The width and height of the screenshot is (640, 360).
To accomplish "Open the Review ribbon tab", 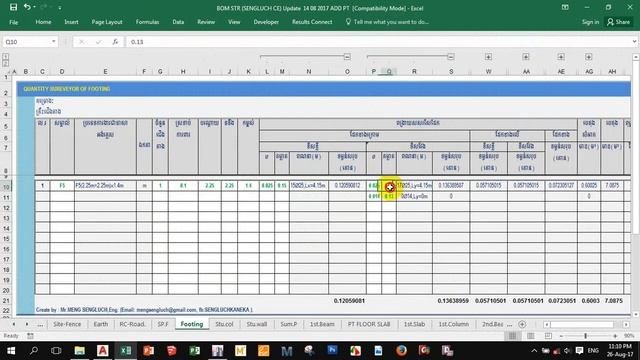I will click(206, 22).
